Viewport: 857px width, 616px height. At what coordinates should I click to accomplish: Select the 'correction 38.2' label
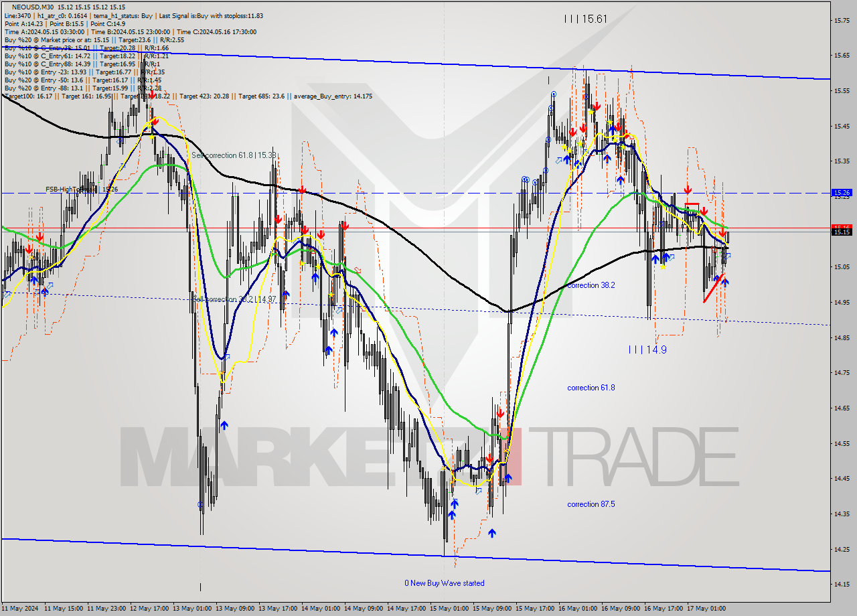tap(591, 285)
